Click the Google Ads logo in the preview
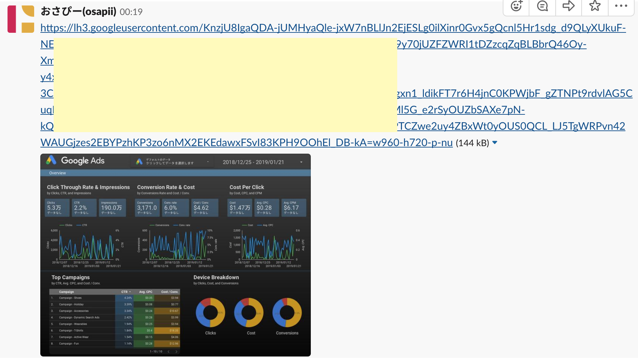 [75, 160]
